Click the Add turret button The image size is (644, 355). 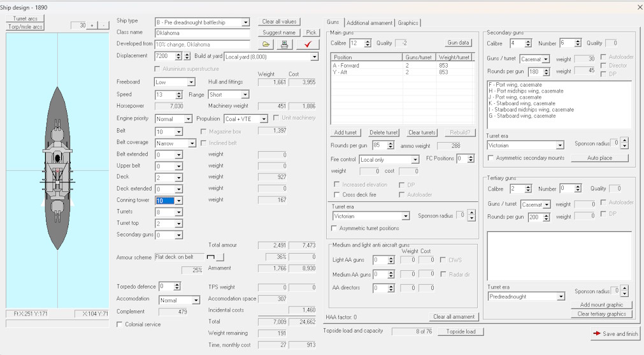pos(345,133)
